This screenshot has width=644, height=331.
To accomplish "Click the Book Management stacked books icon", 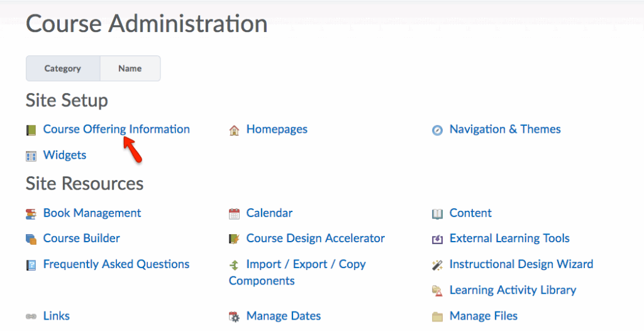I will [x=31, y=214].
